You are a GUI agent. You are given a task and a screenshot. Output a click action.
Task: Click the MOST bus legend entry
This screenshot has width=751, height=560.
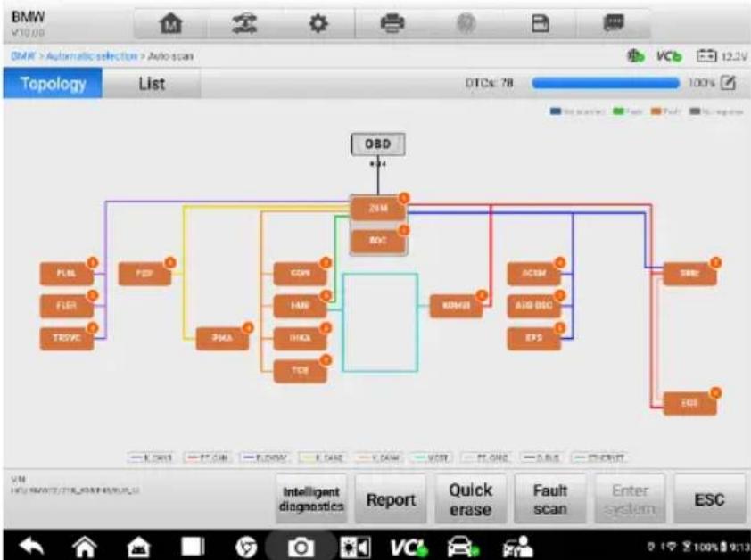pyautogui.click(x=431, y=458)
